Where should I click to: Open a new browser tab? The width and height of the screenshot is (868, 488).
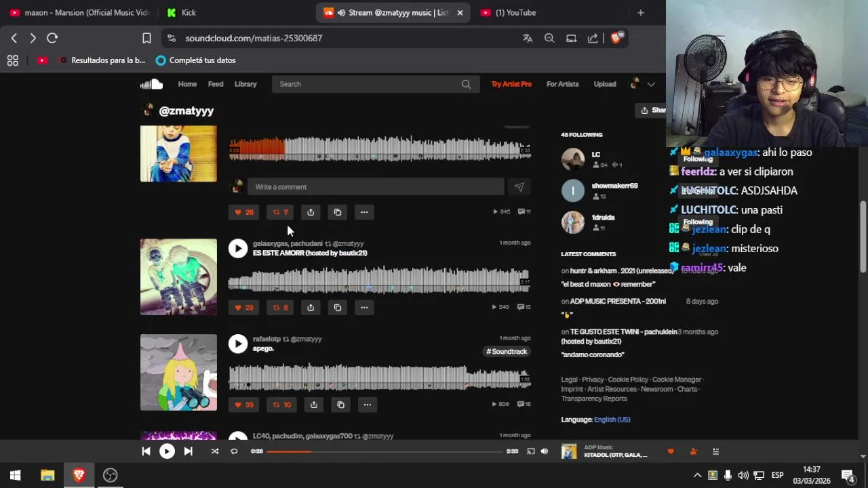click(640, 12)
